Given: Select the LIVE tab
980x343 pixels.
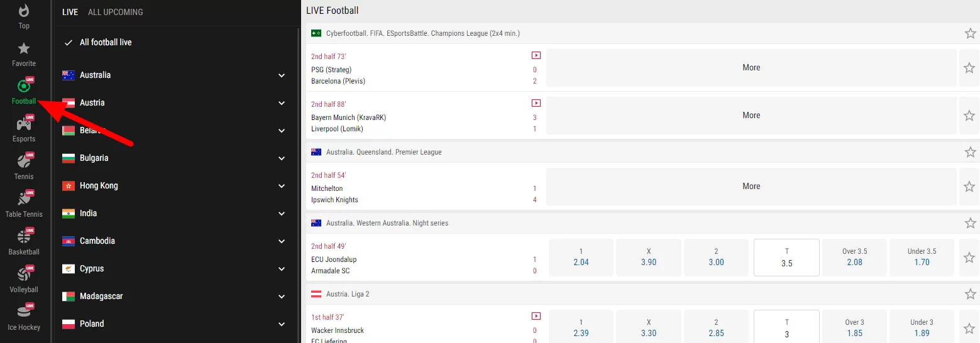Looking at the screenshot, I should tap(70, 12).
